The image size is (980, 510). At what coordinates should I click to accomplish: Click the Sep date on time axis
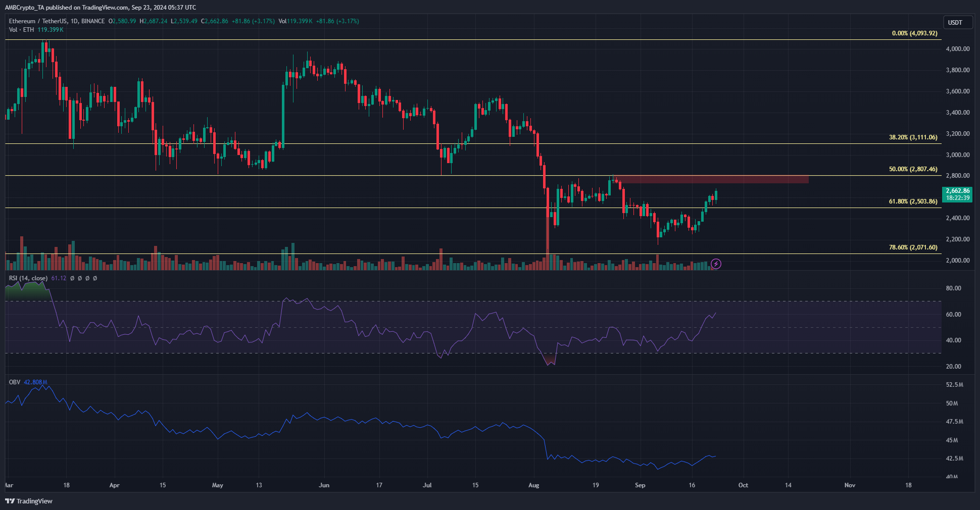point(640,485)
